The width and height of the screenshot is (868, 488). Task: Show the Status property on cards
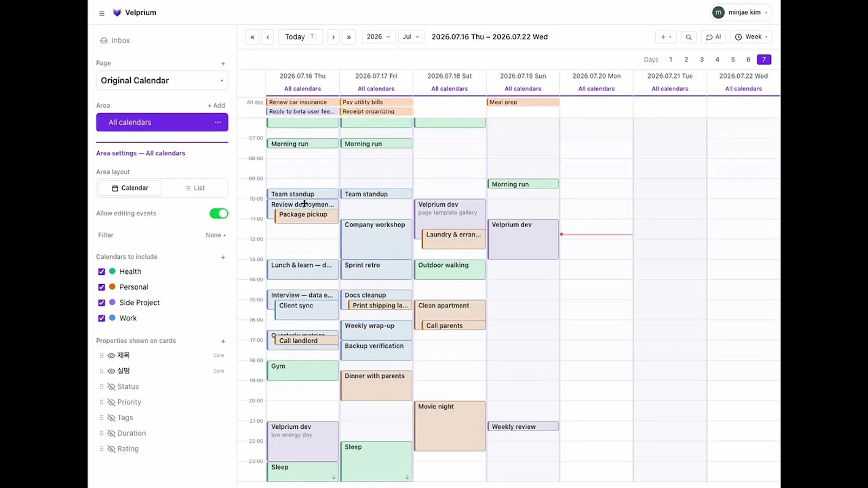[111, 387]
